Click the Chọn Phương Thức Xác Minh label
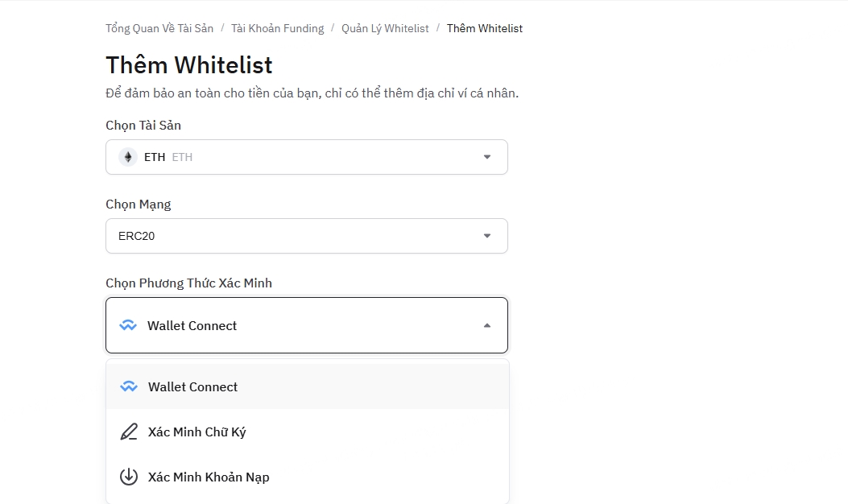Image resolution: width=848 pixels, height=504 pixels. [188, 283]
